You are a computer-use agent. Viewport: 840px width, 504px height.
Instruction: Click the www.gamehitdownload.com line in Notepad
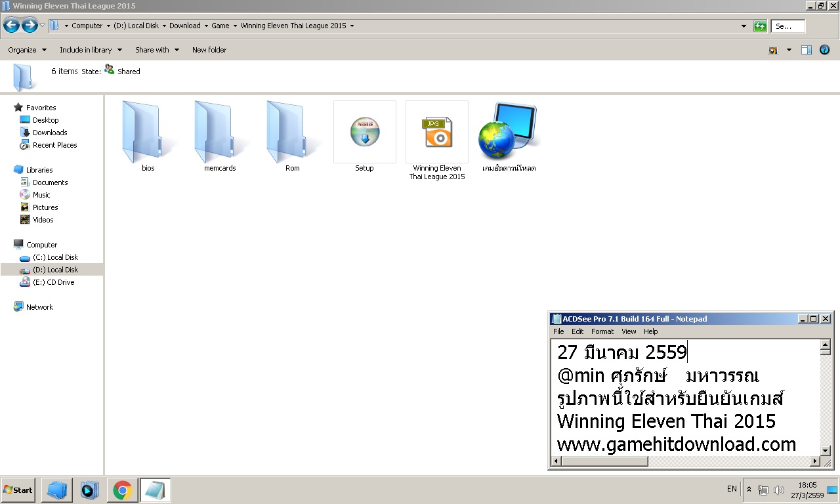[x=677, y=444]
